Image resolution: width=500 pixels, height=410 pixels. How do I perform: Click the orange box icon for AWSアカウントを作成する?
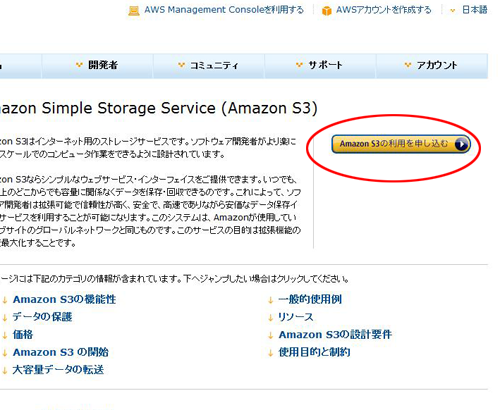[326, 11]
